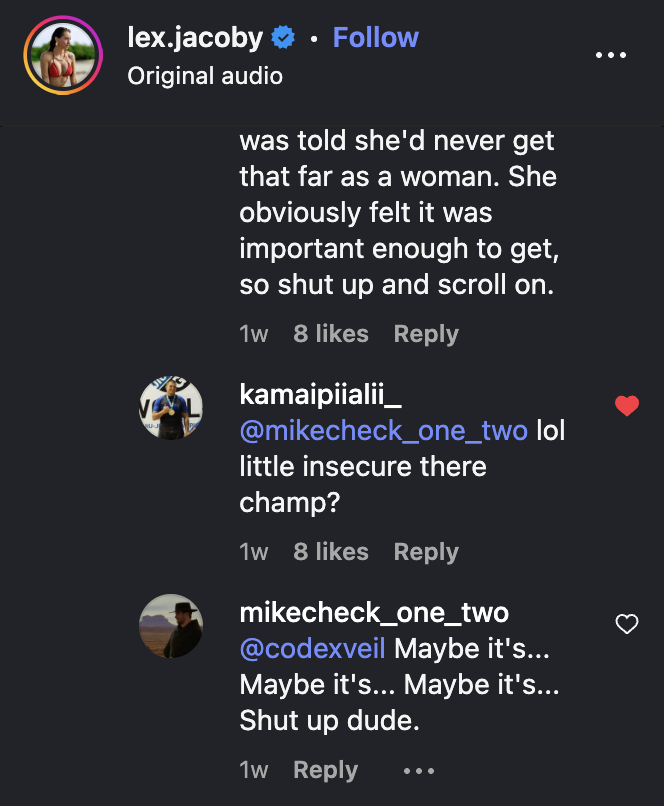This screenshot has width=664, height=806.
Task: Open the Original audio link
Action: point(205,76)
